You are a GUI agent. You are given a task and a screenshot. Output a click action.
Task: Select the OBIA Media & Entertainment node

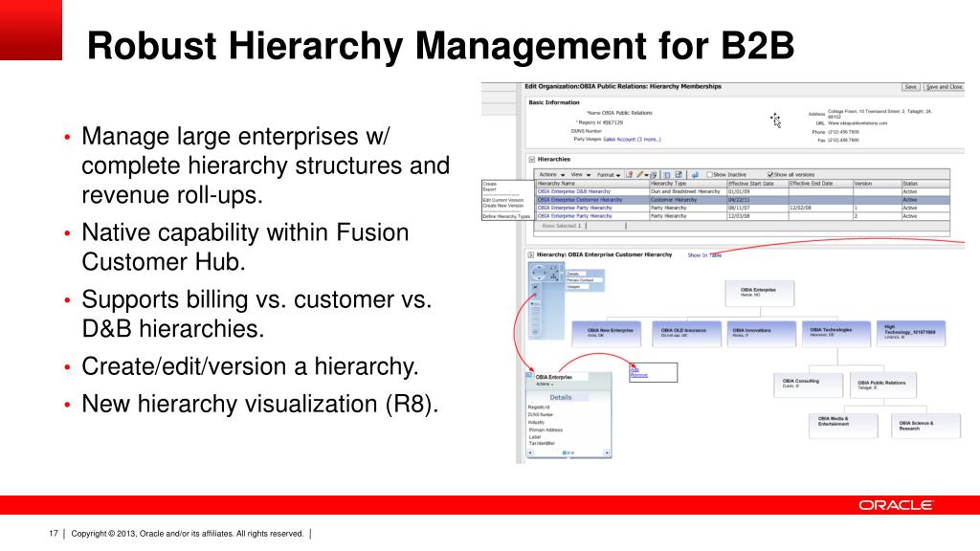(x=843, y=426)
